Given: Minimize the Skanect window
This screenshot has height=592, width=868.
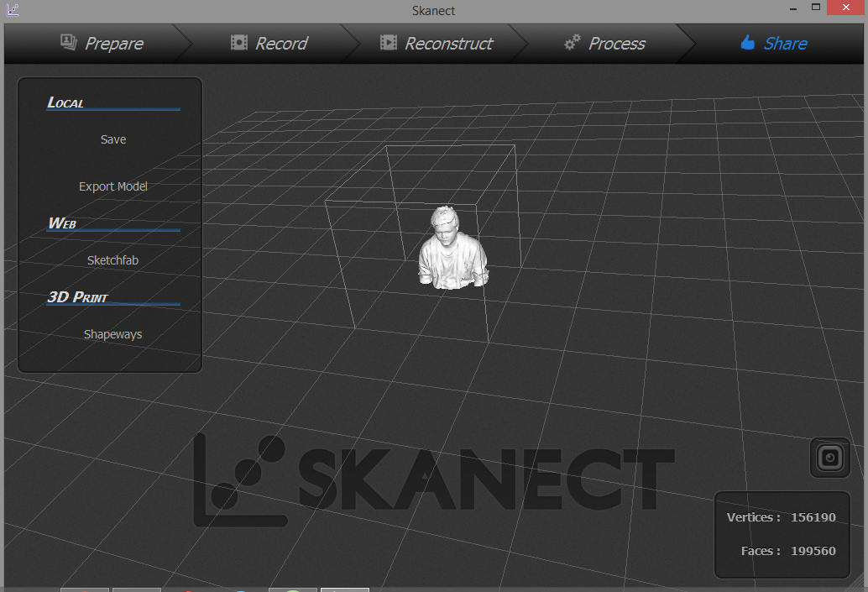Looking at the screenshot, I should (x=793, y=8).
